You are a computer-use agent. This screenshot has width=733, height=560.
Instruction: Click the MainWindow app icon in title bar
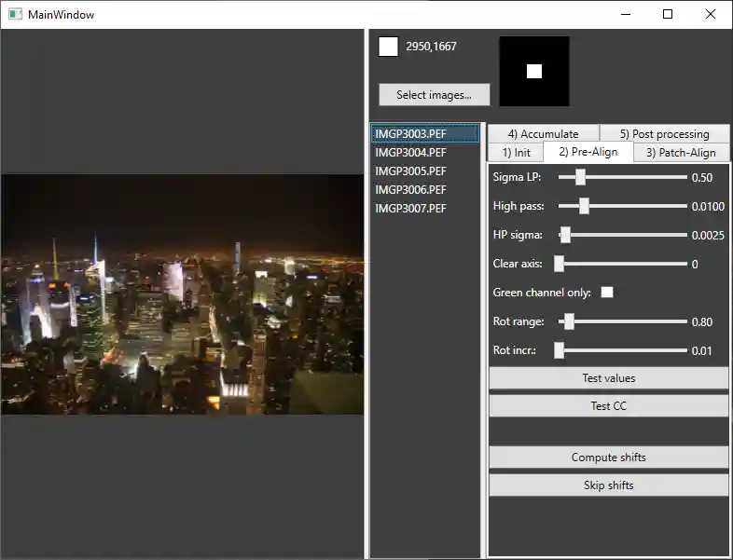coord(15,15)
